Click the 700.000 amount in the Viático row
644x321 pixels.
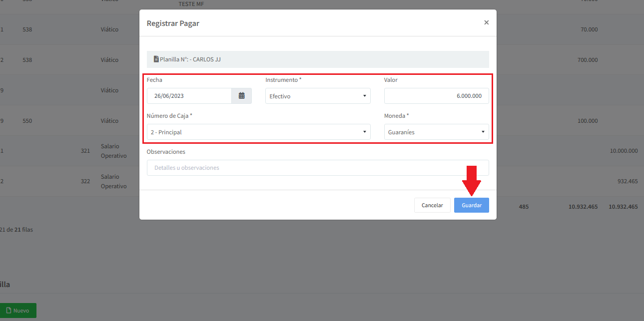pos(587,60)
